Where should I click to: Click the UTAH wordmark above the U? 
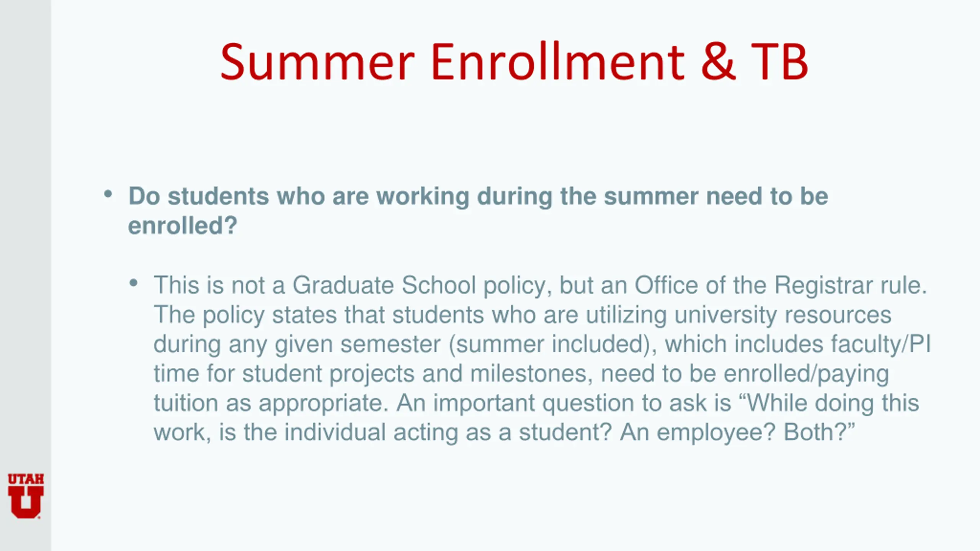(x=26, y=479)
